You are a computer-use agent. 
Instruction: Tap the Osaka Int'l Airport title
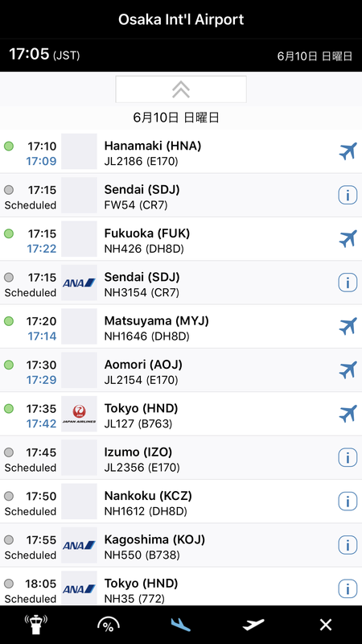pos(181,19)
